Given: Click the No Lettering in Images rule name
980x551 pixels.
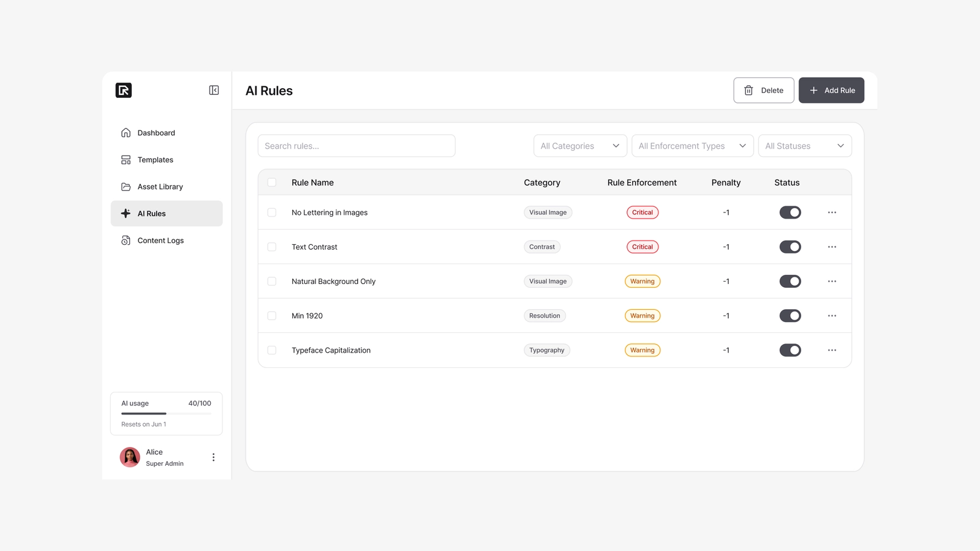Looking at the screenshot, I should coord(330,212).
